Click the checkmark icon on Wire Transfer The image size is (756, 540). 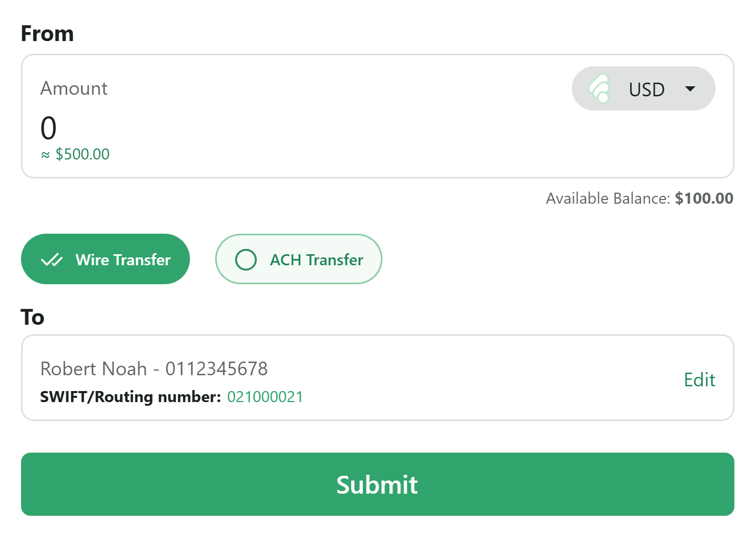[x=53, y=259]
